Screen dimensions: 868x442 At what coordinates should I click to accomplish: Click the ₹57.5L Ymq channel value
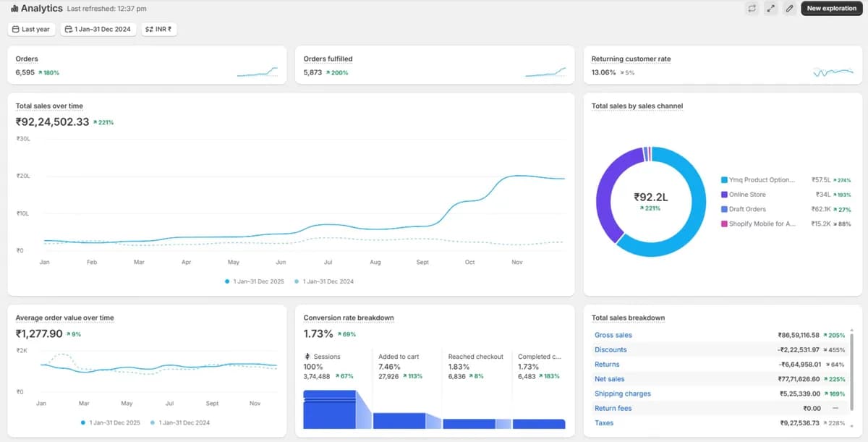821,180
